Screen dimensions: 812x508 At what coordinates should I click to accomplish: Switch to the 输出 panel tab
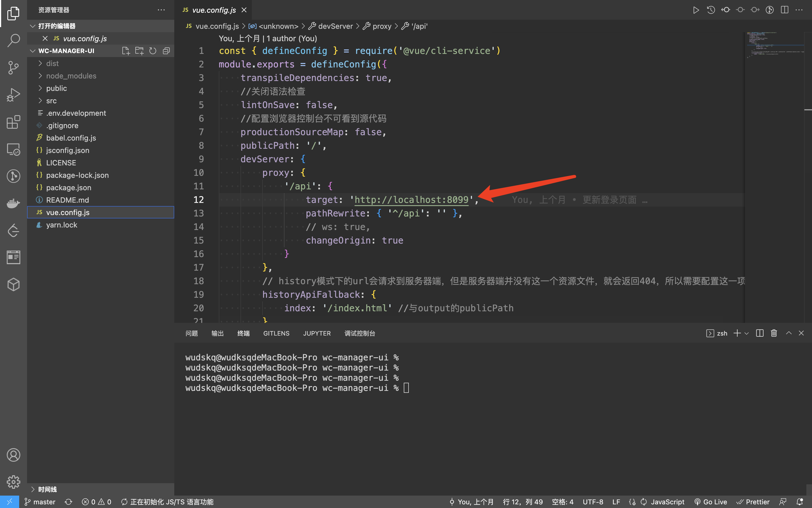click(217, 333)
